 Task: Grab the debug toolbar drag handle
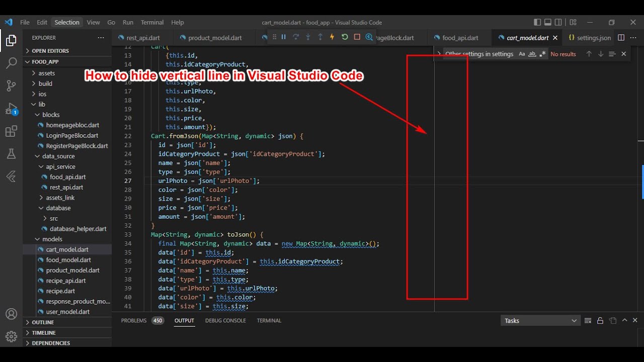tap(274, 37)
